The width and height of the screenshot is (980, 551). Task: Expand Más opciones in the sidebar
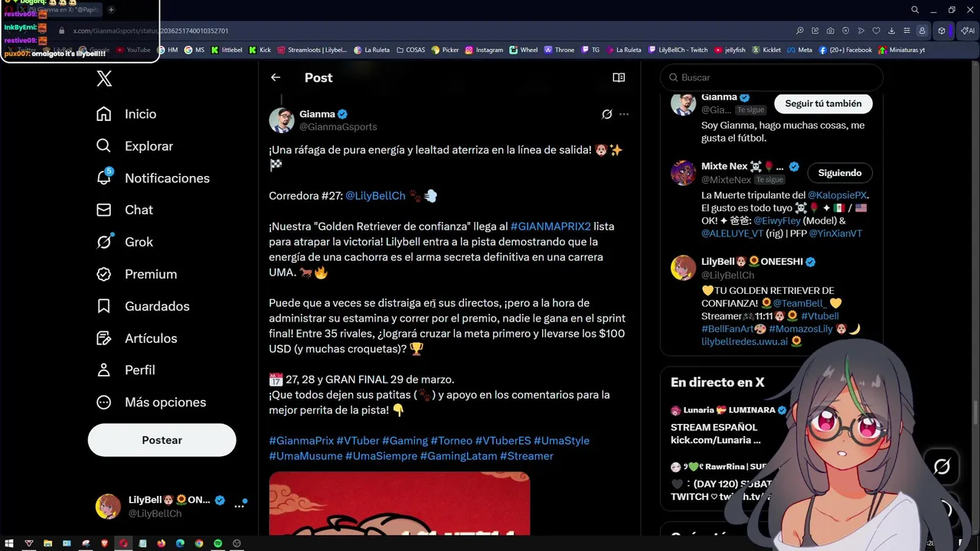(151, 402)
